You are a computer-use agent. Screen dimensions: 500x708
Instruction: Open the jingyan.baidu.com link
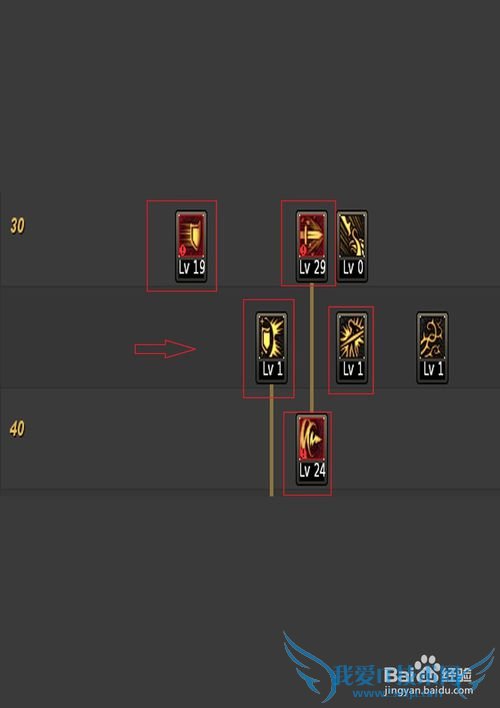pos(429,690)
